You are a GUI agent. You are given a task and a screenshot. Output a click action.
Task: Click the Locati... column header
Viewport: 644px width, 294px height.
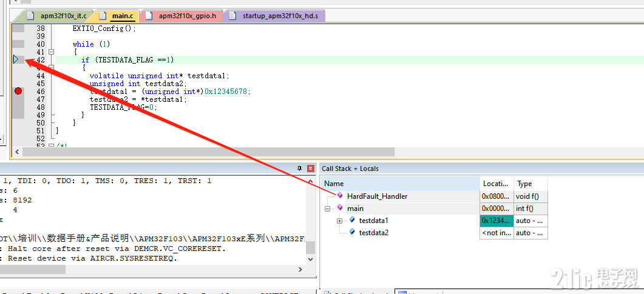[497, 183]
